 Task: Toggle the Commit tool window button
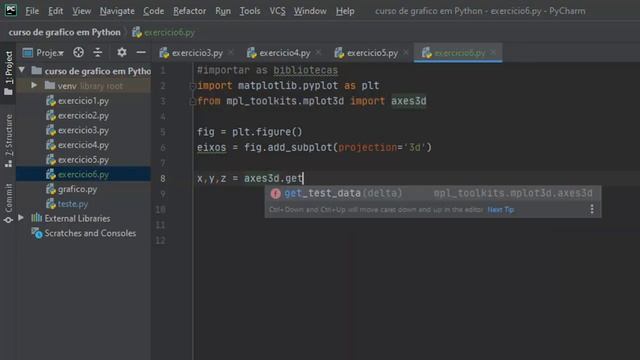coord(8,203)
